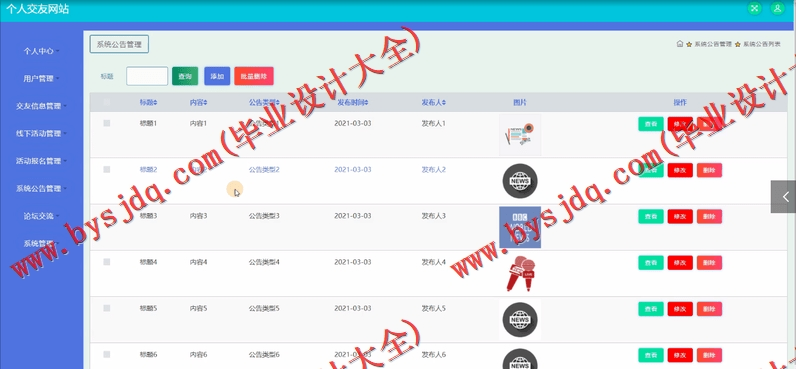
Task: Edit the 标题2 row with 修改
Action: [680, 170]
